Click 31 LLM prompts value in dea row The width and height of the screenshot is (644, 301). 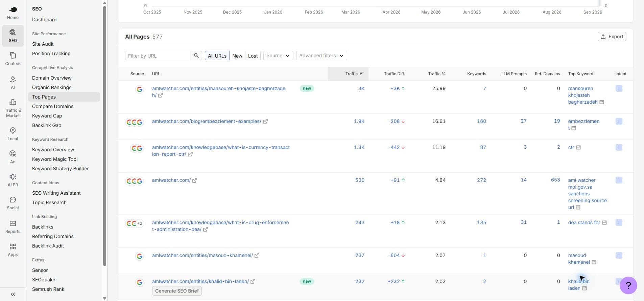click(x=524, y=222)
